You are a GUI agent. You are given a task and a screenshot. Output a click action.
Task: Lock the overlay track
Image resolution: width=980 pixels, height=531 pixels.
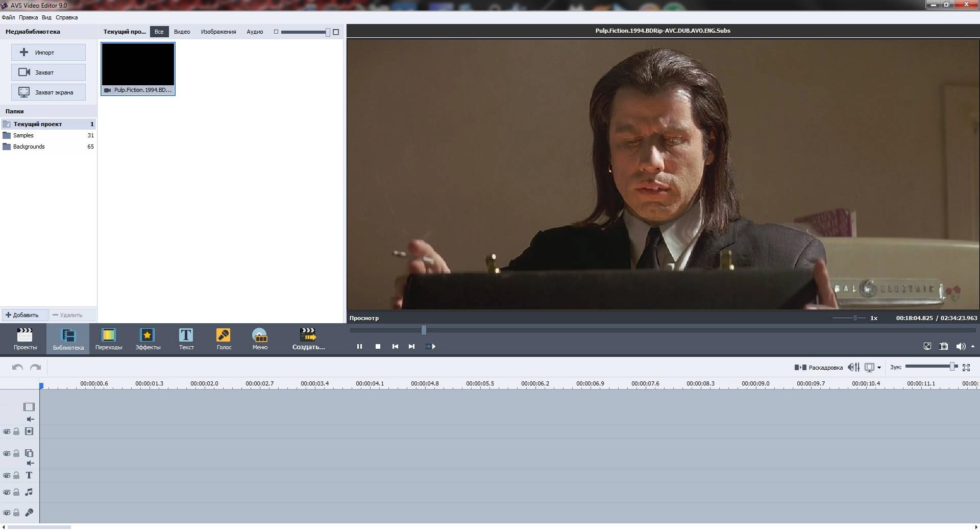point(16,453)
